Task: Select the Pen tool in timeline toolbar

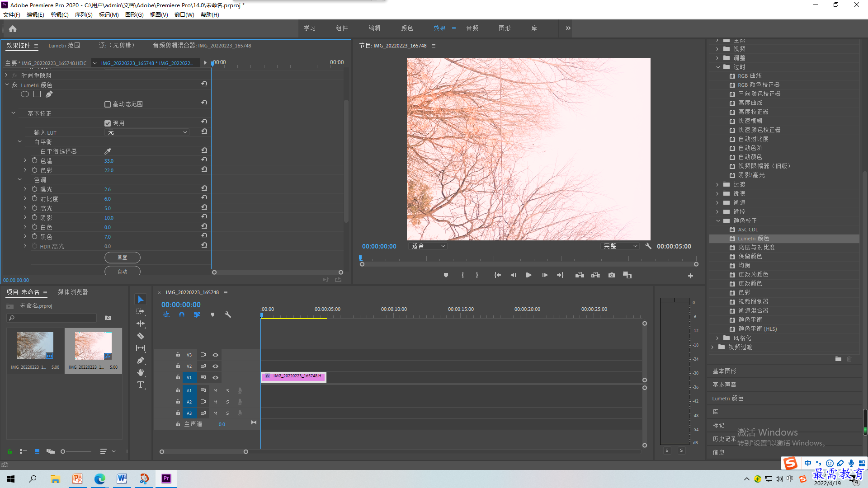Action: [141, 360]
